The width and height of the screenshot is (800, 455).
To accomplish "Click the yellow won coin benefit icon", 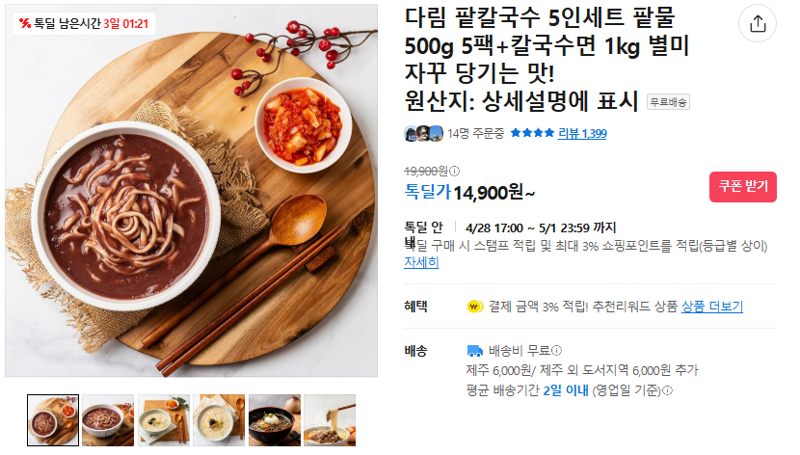I will 474,307.
